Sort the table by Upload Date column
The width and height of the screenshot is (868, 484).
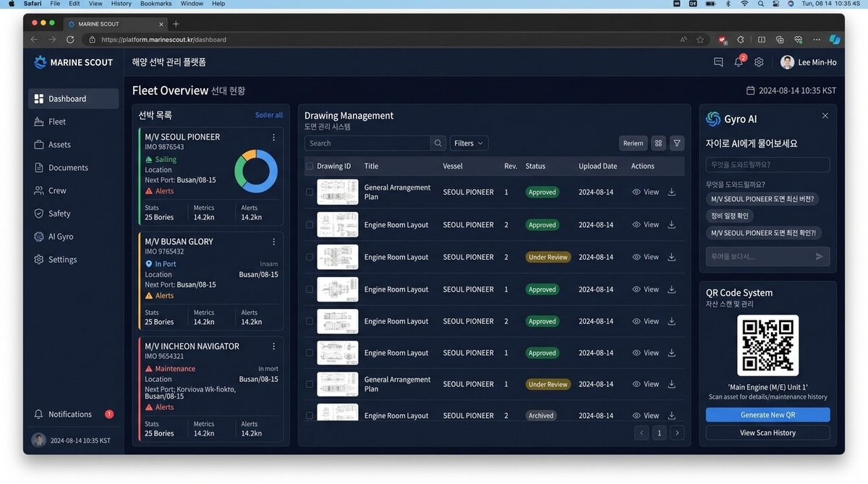coord(597,166)
